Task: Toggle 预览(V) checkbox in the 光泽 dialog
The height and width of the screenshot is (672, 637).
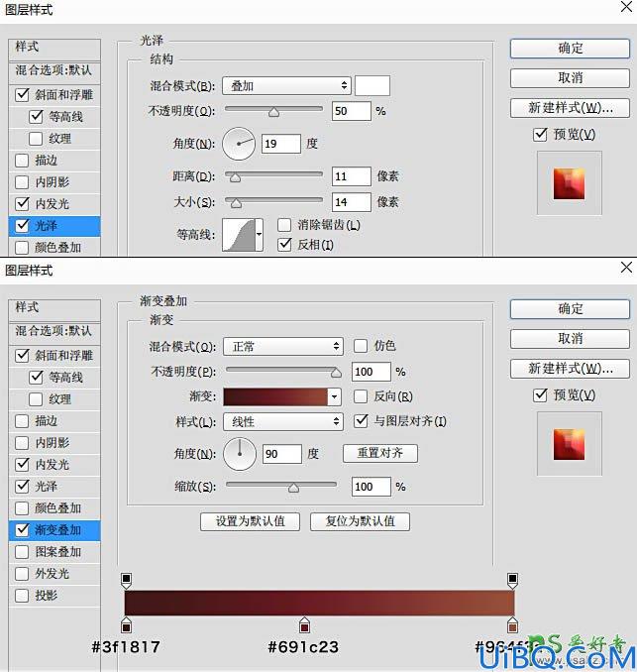Action: pos(540,135)
